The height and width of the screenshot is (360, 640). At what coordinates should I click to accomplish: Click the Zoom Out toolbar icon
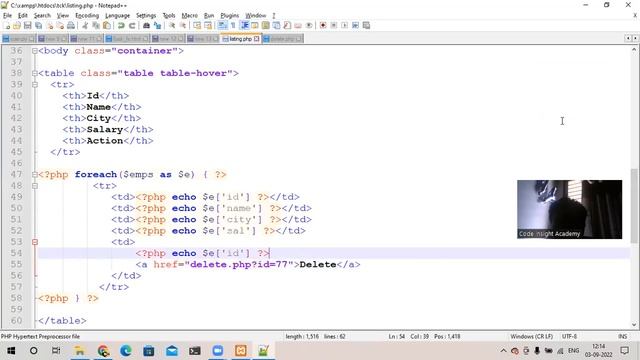(183, 25)
